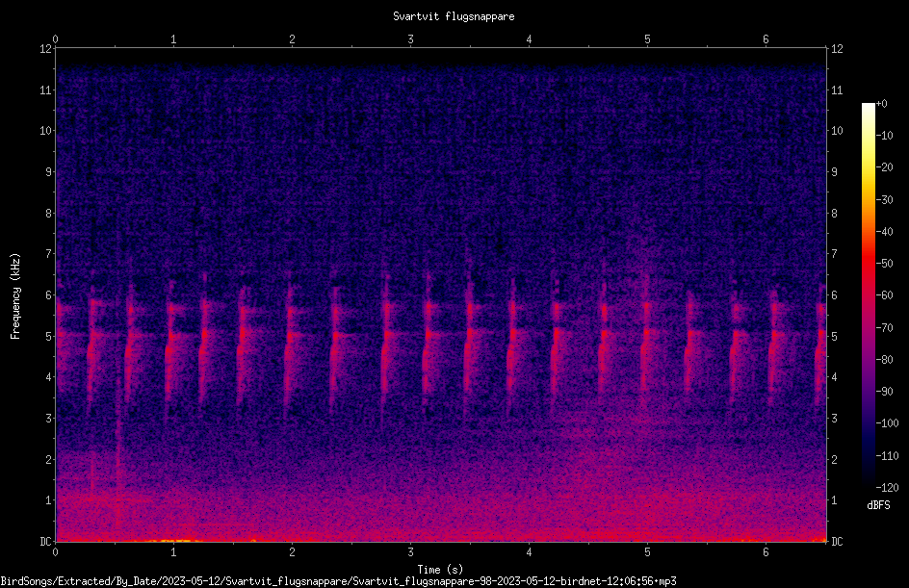Click the DC label on the left axis
909x588 pixels.
(46, 541)
